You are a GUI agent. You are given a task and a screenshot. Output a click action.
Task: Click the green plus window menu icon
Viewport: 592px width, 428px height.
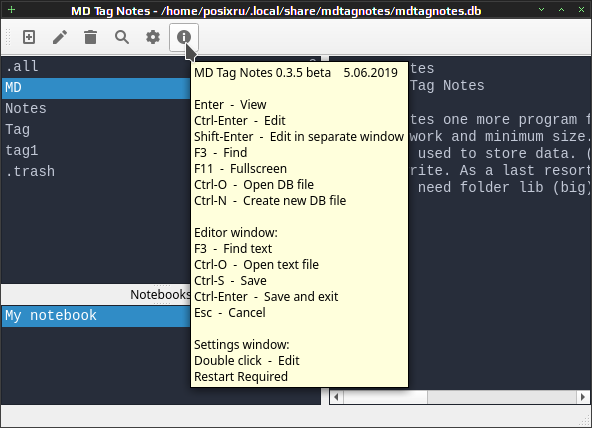coord(12,9)
